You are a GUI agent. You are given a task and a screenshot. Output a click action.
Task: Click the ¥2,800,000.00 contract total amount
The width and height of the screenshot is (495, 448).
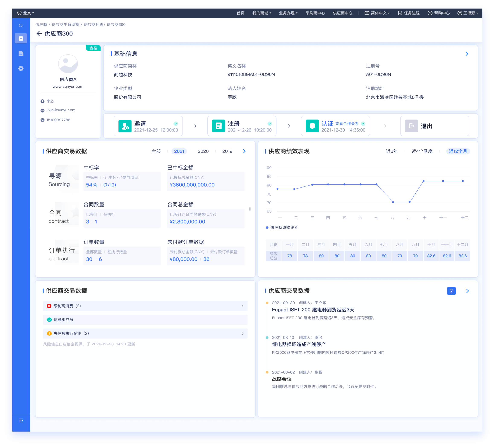point(187,222)
